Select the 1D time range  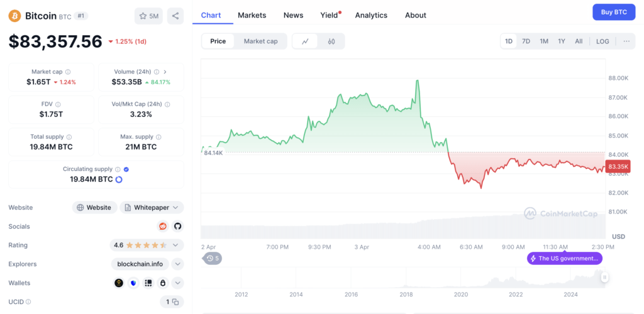pyautogui.click(x=509, y=41)
